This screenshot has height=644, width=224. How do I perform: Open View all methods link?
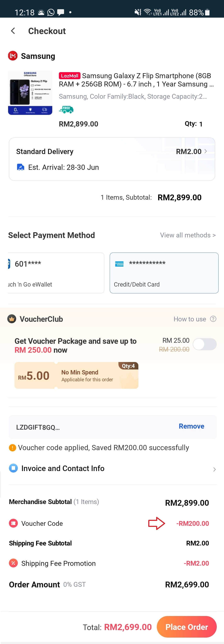coord(188,235)
